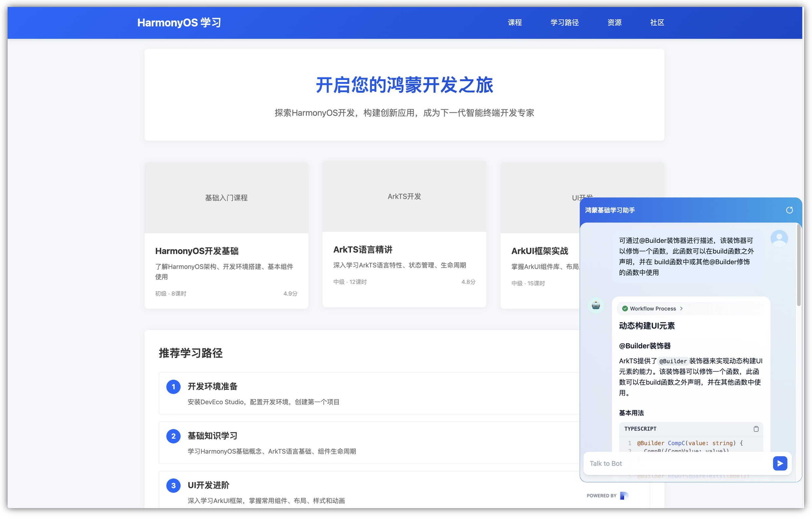Screen dimensions: 812x519
Task: Click the user message about @Builder装饰器
Action: coord(687,256)
